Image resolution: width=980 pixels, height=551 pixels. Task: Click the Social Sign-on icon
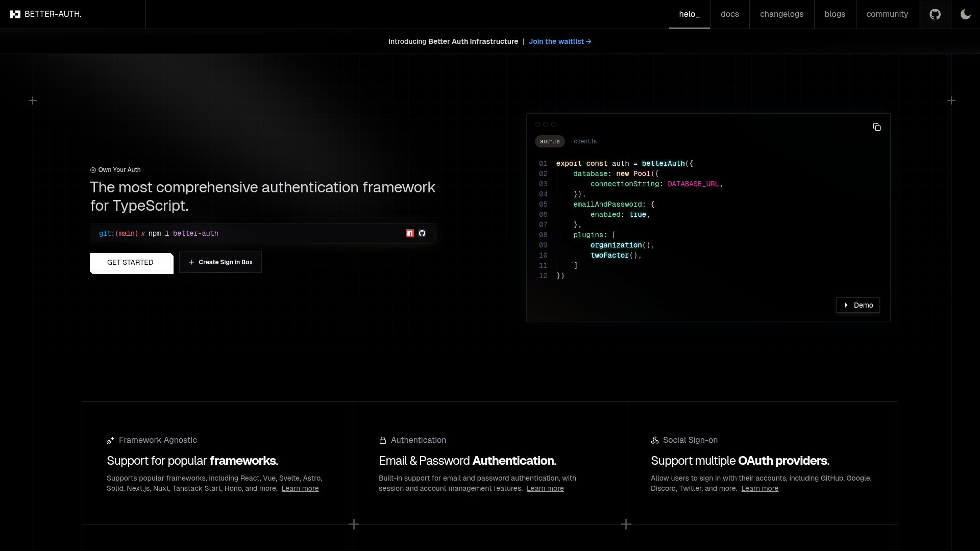(655, 440)
